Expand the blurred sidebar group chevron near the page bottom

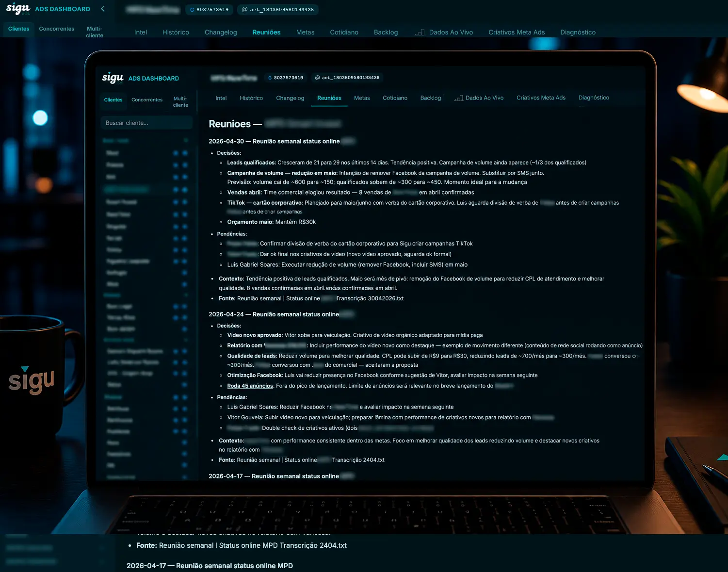pyautogui.click(x=102, y=548)
